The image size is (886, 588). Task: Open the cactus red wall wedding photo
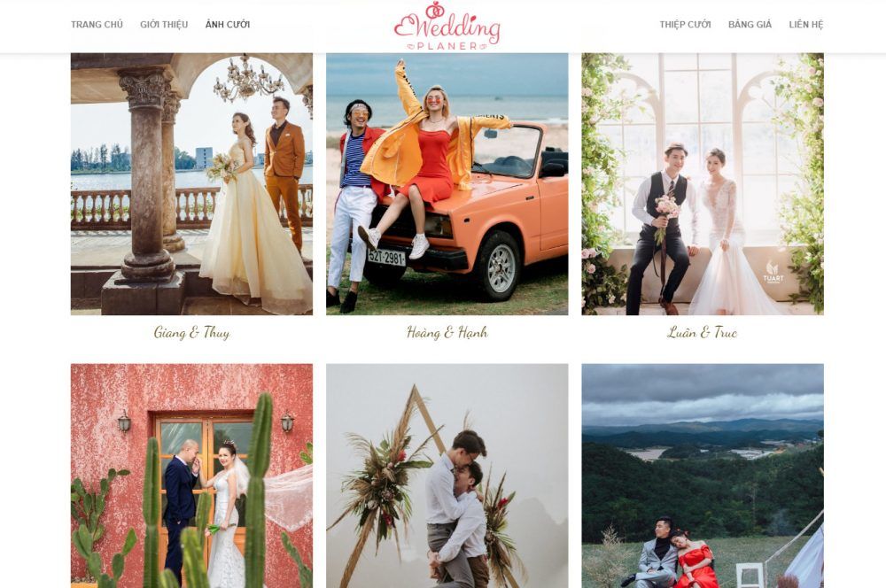click(191, 476)
